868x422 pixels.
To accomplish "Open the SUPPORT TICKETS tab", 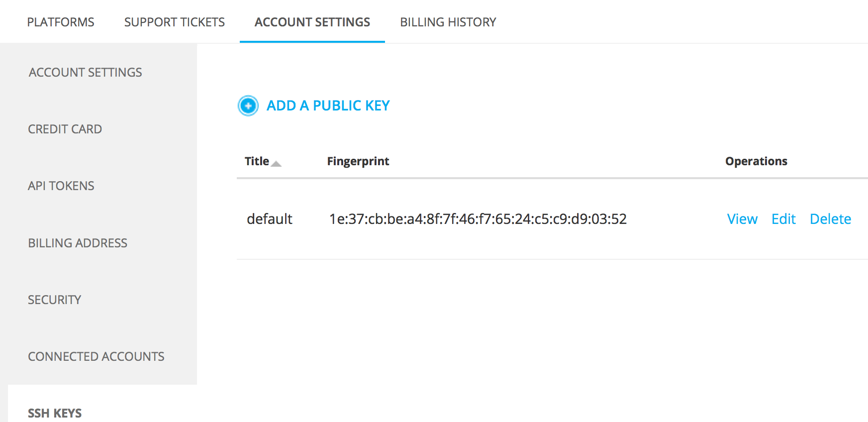I will (174, 22).
